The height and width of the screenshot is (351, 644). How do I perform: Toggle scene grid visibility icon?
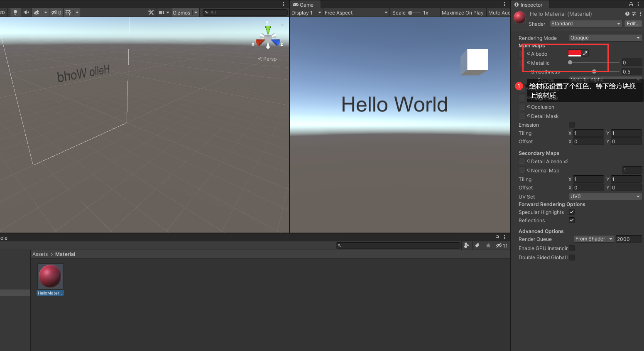68,12
